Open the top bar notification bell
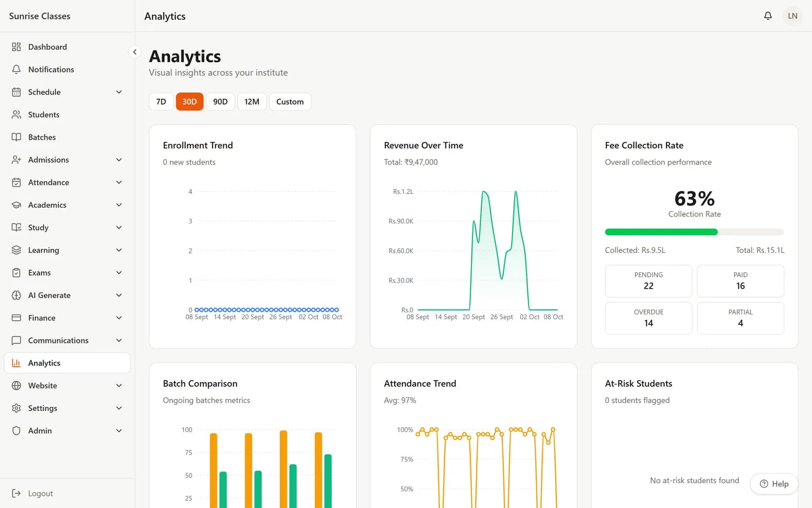The width and height of the screenshot is (812, 508). pos(768,16)
